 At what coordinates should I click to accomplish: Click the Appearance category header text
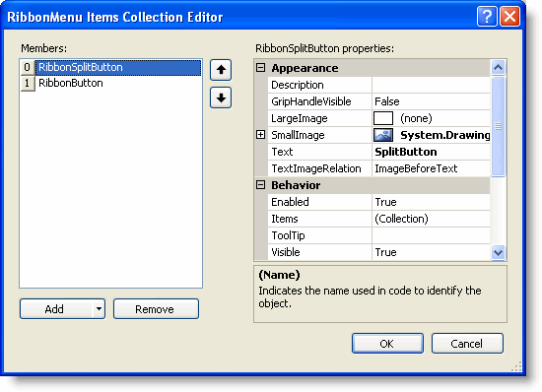click(x=305, y=68)
